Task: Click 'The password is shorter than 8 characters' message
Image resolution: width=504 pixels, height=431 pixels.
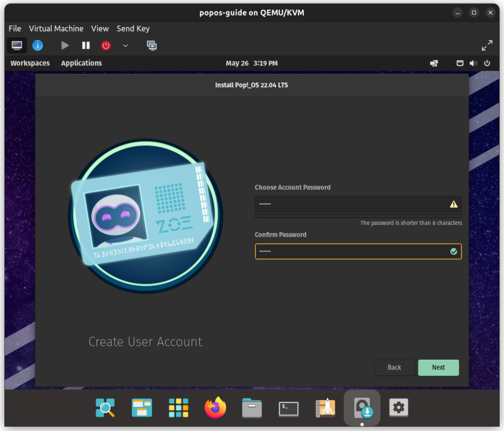Action: tap(411, 223)
